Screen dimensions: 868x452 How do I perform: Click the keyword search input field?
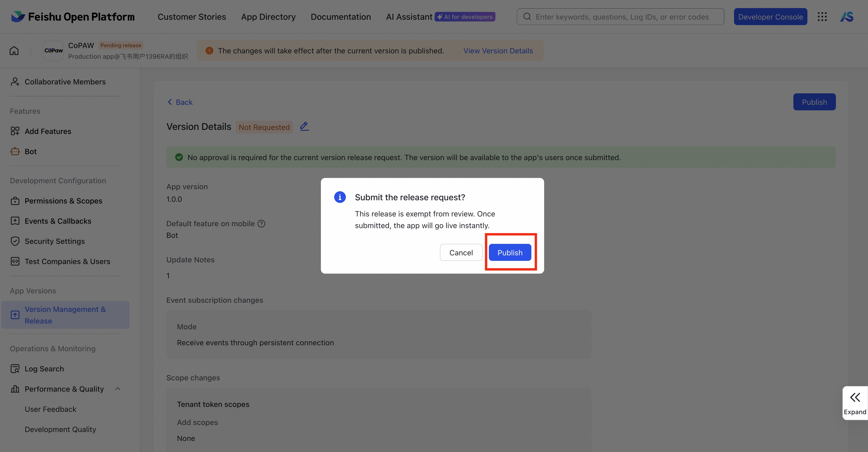[622, 17]
